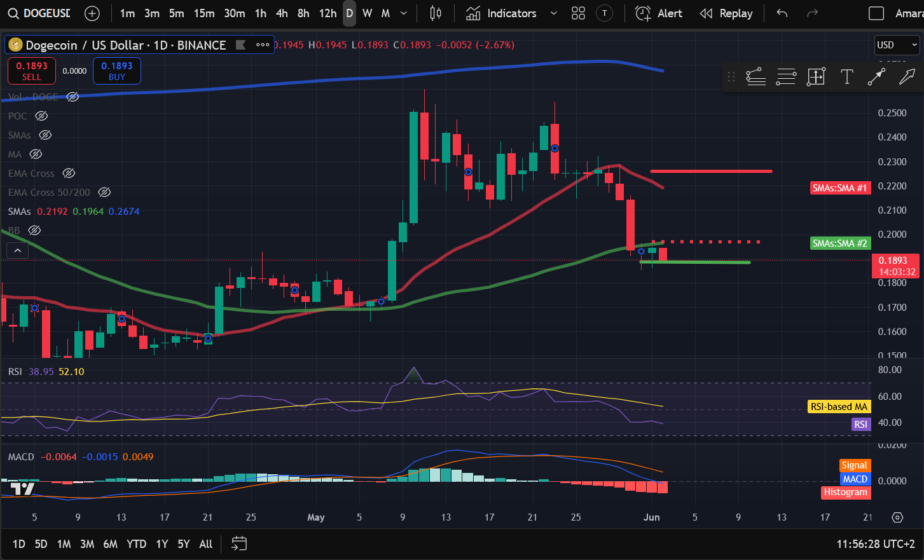The height and width of the screenshot is (560, 924).
Task: Show the MA indicator via eye icon
Action: (x=36, y=154)
